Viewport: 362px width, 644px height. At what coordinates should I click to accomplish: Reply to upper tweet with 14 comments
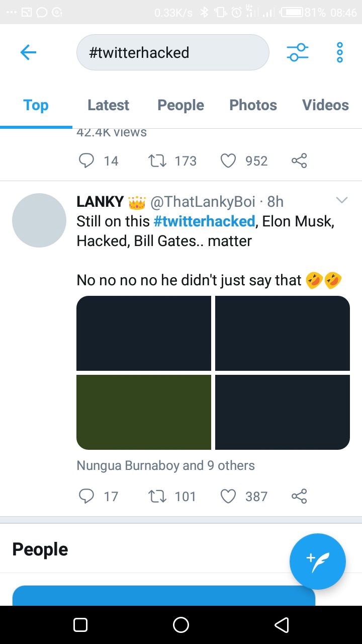point(86,161)
